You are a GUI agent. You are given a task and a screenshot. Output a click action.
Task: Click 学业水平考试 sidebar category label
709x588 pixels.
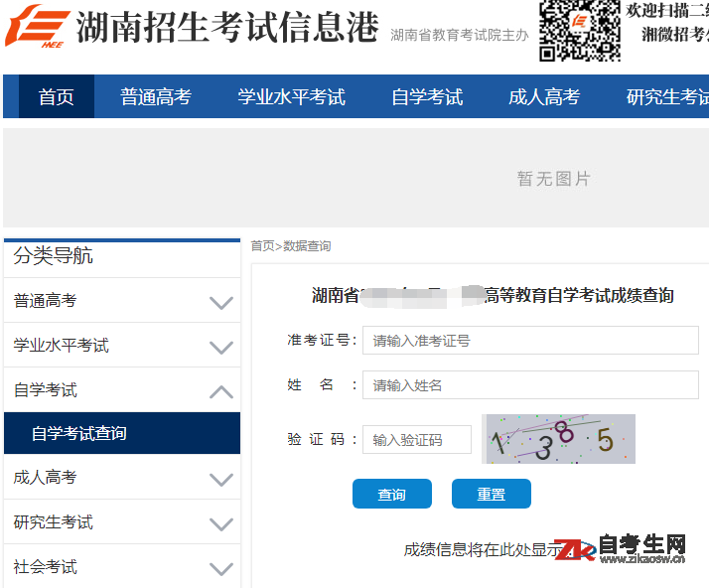point(61,345)
